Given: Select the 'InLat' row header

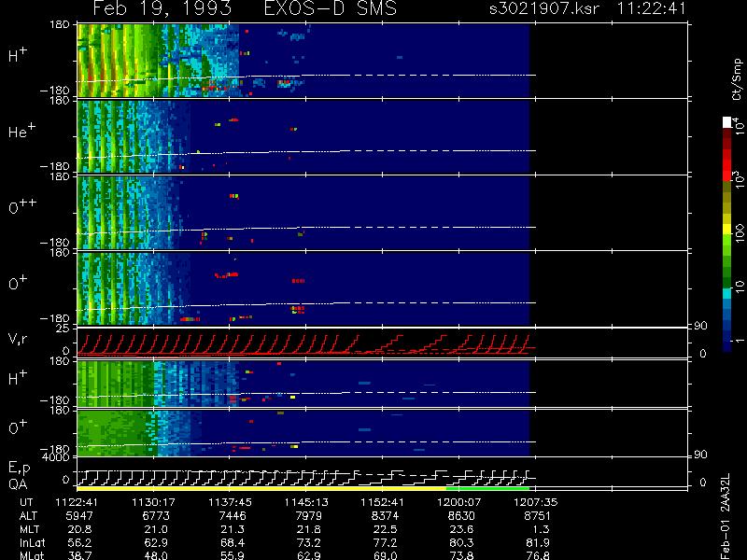Looking at the screenshot, I should 32,543.
